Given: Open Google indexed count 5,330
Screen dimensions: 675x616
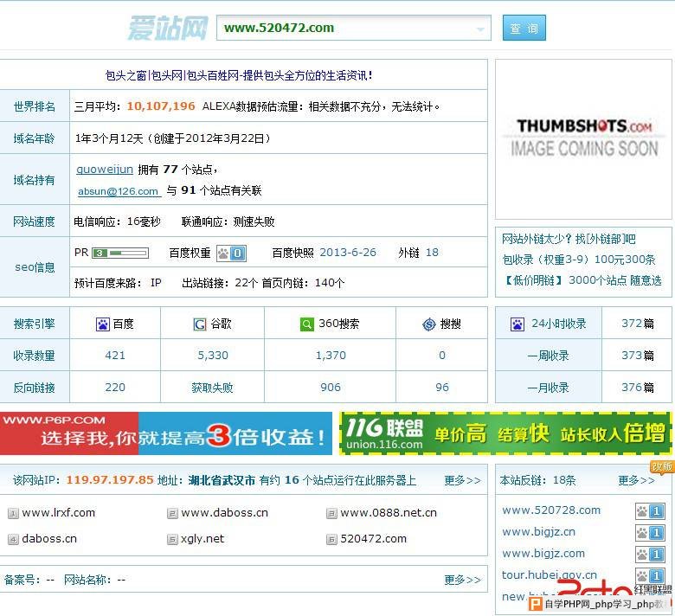Looking at the screenshot, I should pos(213,355).
